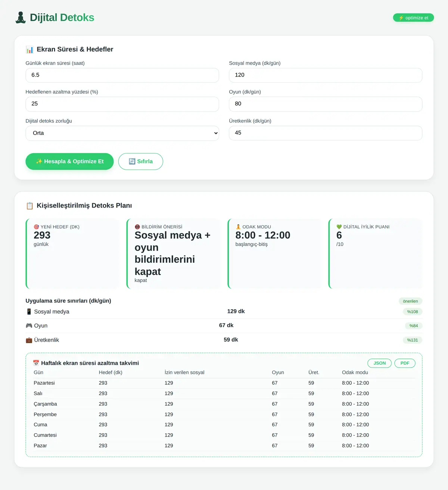The height and width of the screenshot is (490, 448).
Task: Click the Dijital Detoks title
Action: pos(62,18)
